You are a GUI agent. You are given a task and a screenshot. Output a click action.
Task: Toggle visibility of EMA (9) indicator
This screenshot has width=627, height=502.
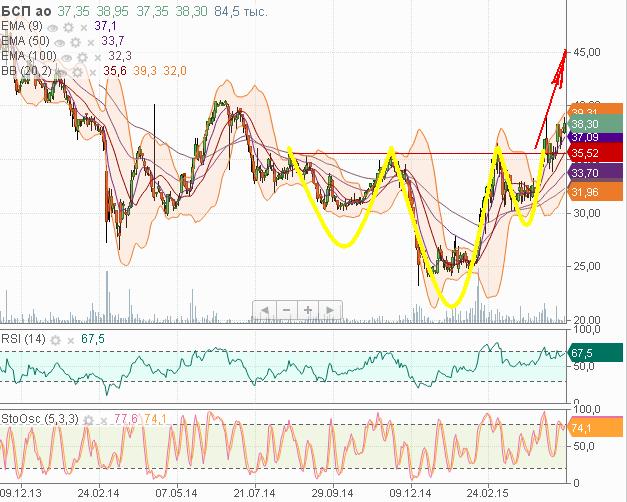click(53, 27)
